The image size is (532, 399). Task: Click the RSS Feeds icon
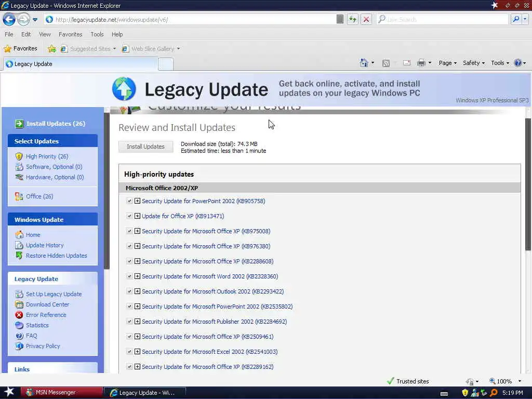pyautogui.click(x=386, y=63)
